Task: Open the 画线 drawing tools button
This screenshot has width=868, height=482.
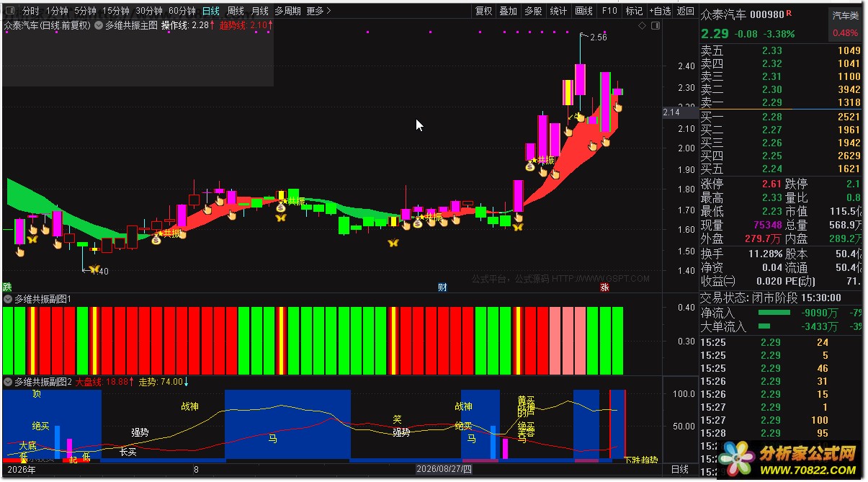Action: (x=583, y=11)
